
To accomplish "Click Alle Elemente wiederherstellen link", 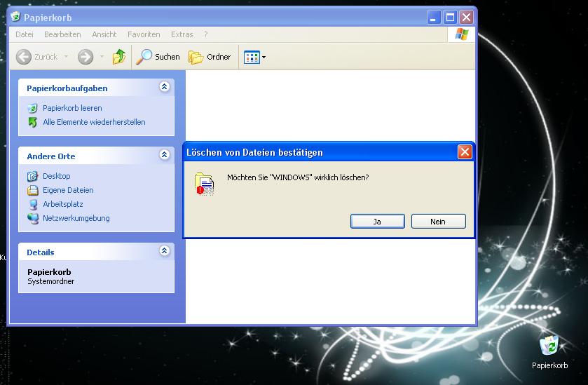I will coord(94,122).
